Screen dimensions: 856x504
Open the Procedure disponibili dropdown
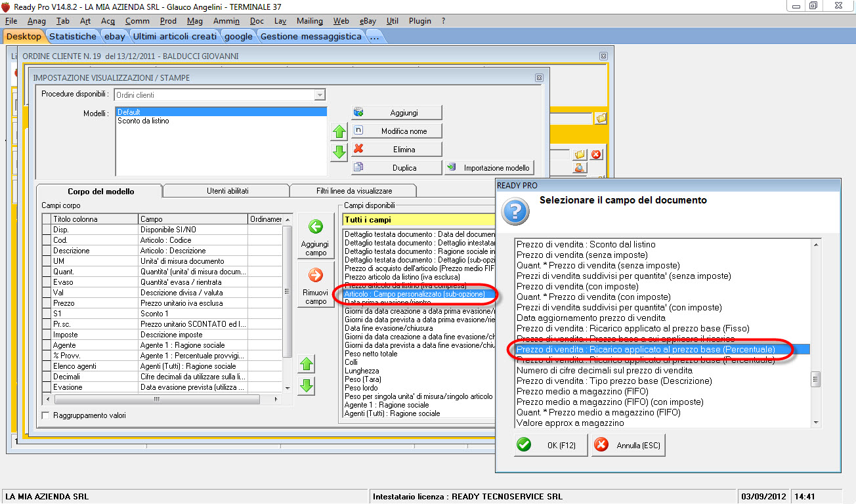(320, 95)
